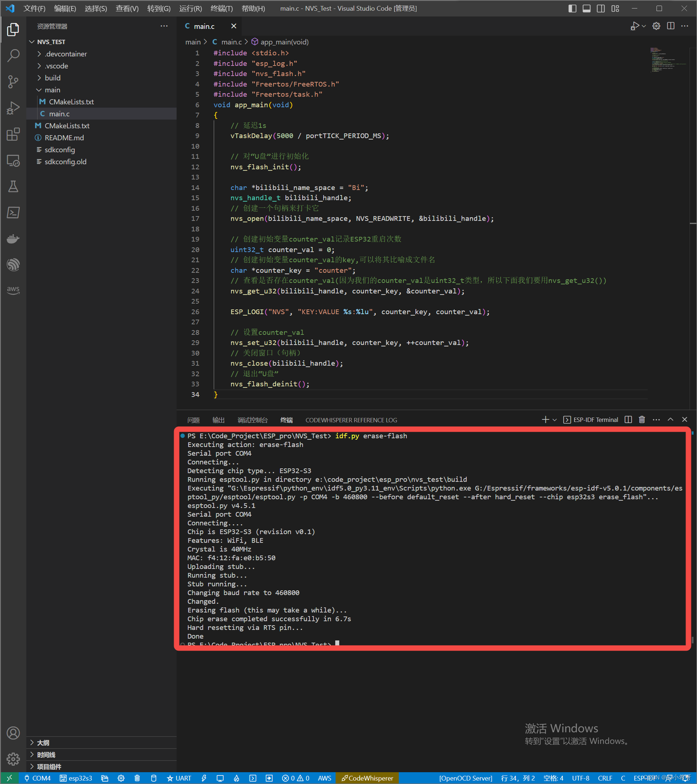Click CRLF line ending in status bar
697x784 pixels.
(x=605, y=778)
